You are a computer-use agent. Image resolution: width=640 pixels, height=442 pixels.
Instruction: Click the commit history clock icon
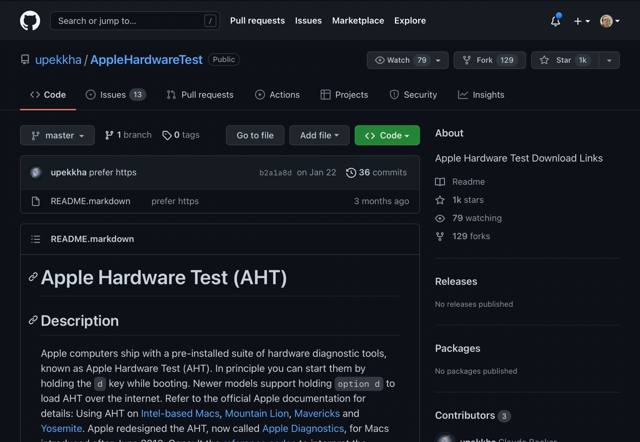coord(351,173)
